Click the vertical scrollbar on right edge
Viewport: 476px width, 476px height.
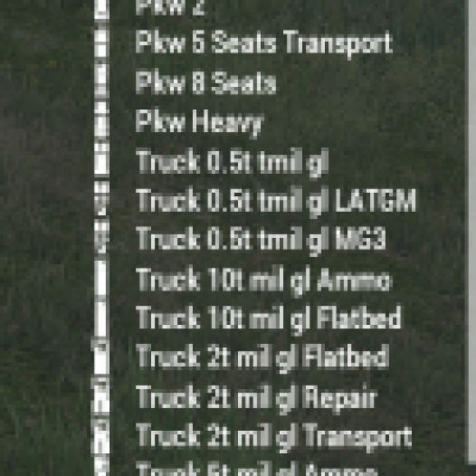tap(471, 231)
